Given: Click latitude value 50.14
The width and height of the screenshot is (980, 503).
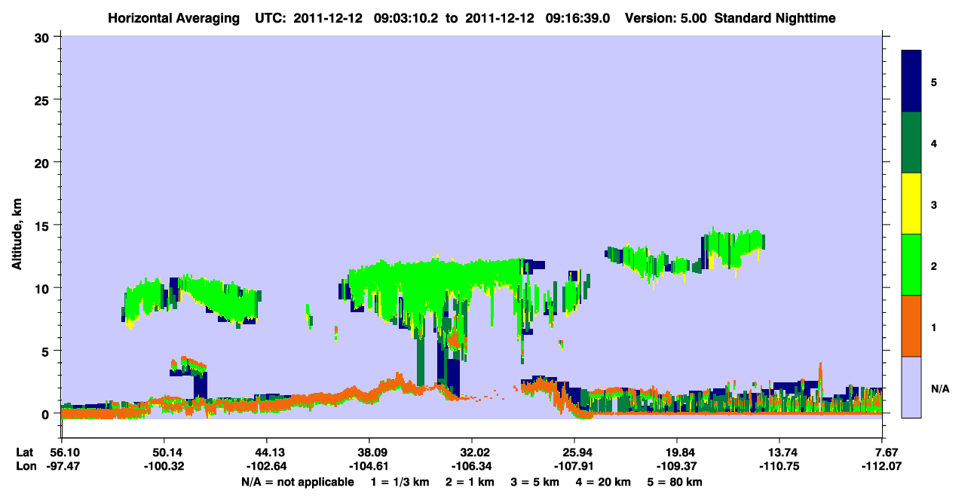Looking at the screenshot, I should coord(164,452).
